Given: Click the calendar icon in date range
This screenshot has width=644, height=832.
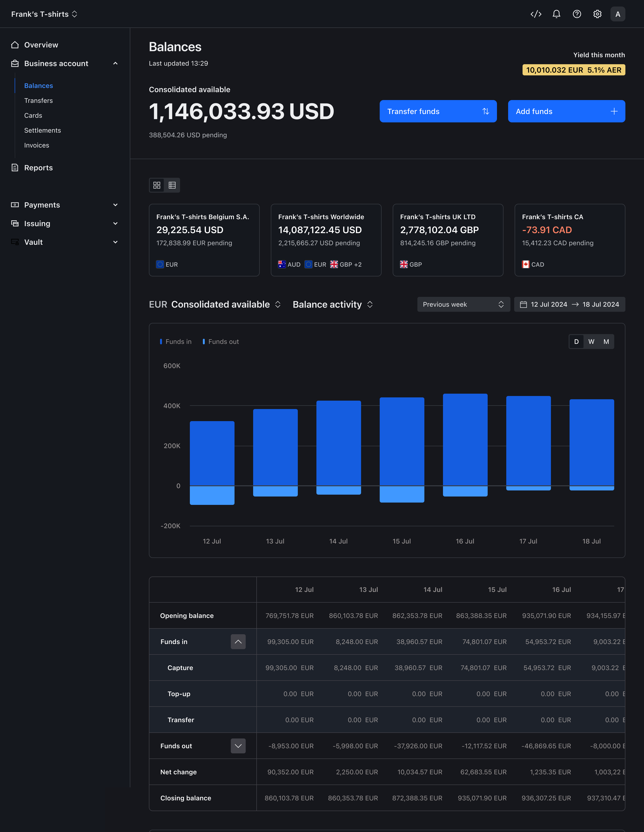Looking at the screenshot, I should [523, 304].
